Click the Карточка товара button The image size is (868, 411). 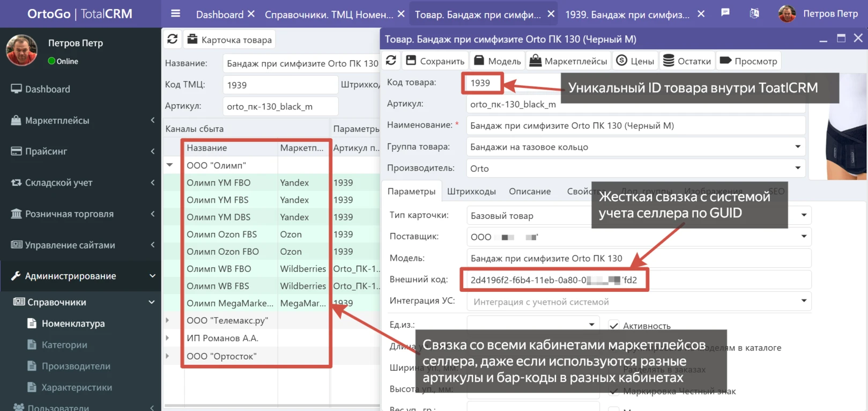(x=230, y=40)
